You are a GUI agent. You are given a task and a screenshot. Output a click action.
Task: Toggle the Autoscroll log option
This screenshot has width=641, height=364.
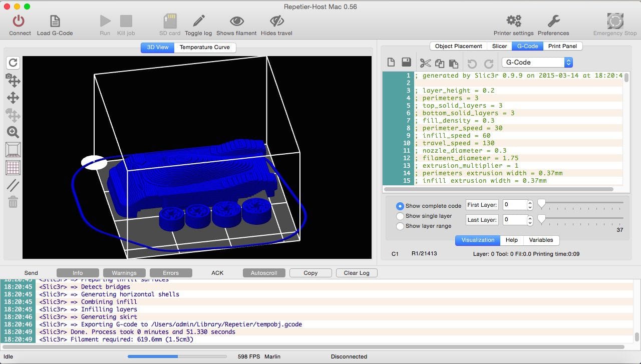point(264,273)
